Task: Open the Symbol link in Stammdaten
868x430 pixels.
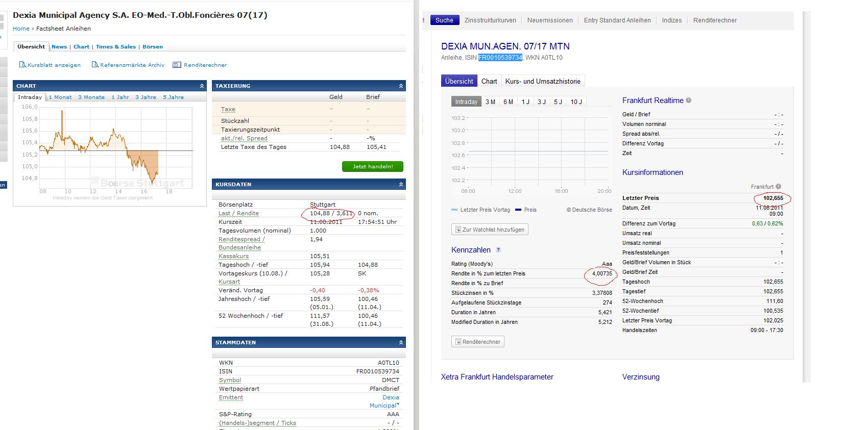Action: click(230, 380)
